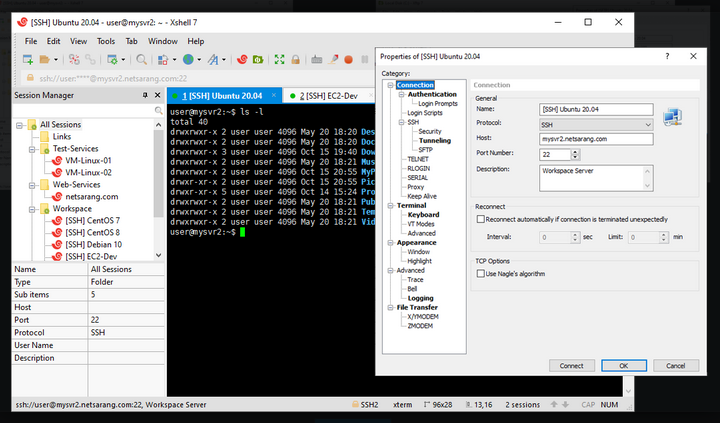This screenshot has height=423, width=720.
Task: Open the Tools menu
Action: click(x=106, y=41)
